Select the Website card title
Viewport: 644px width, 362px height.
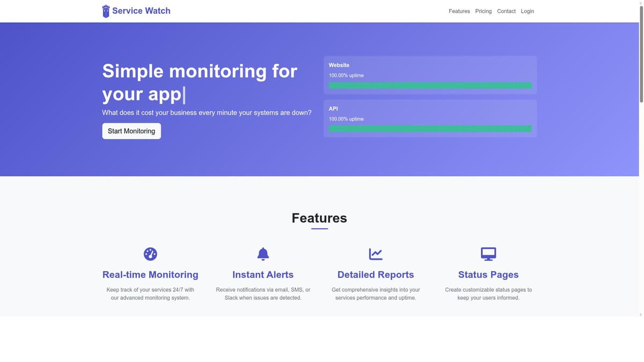[x=339, y=65]
